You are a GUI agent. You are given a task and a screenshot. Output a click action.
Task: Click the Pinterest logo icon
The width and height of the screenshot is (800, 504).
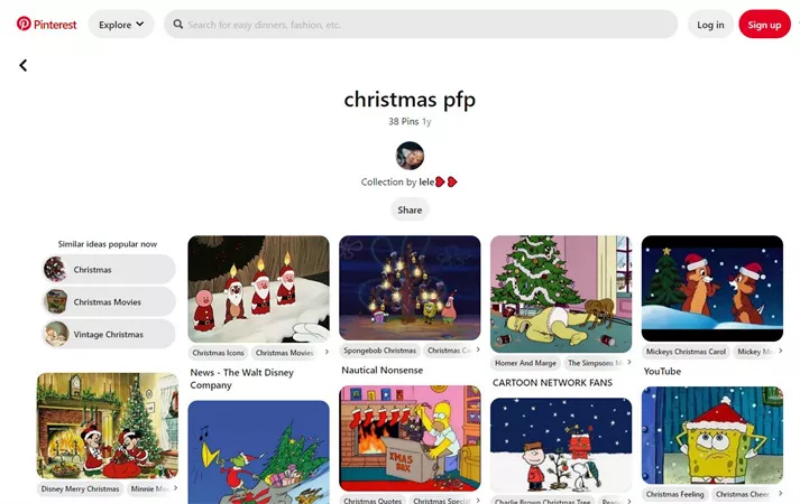point(23,23)
